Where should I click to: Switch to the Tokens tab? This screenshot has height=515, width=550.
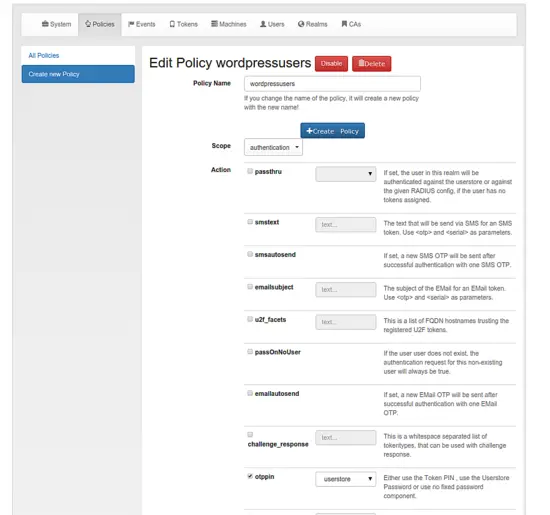[183, 24]
